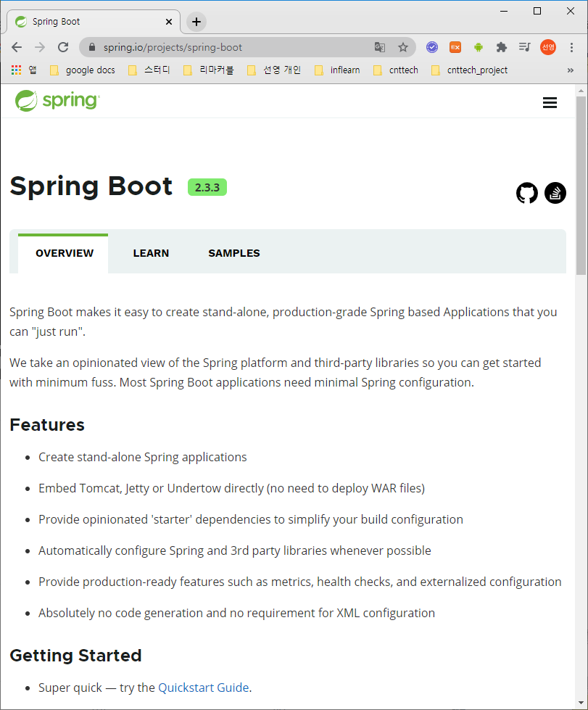Click the Spring logo
Viewport: 588px width, 710px height.
point(57,101)
